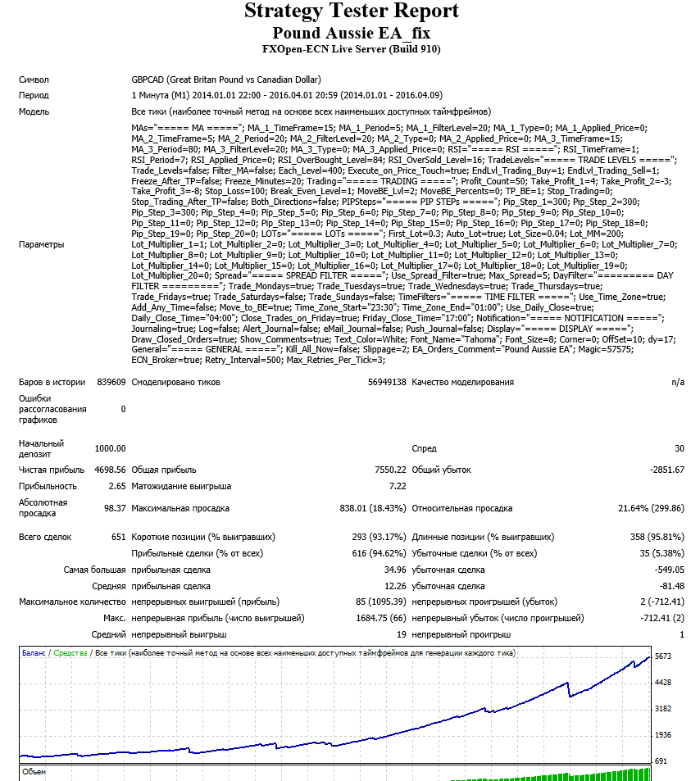Select Смоделировано тиков value 56949138
This screenshot has height=781, width=700.
pyautogui.click(x=387, y=382)
